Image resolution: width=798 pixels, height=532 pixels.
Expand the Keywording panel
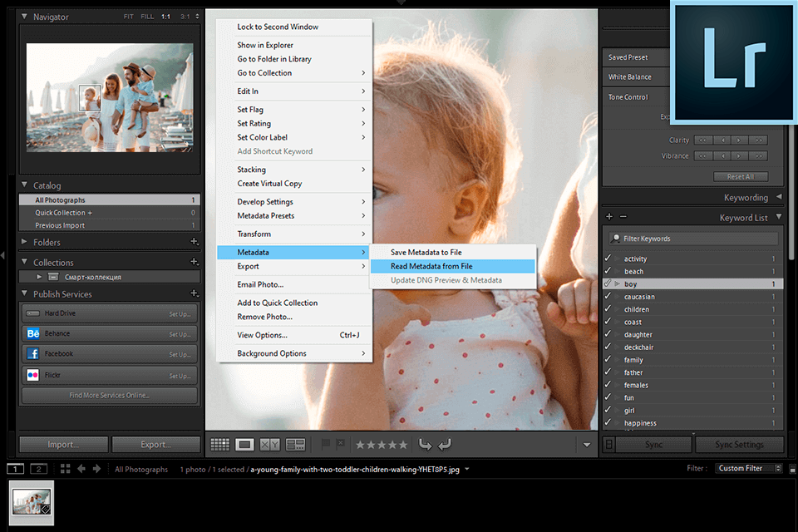[779, 197]
